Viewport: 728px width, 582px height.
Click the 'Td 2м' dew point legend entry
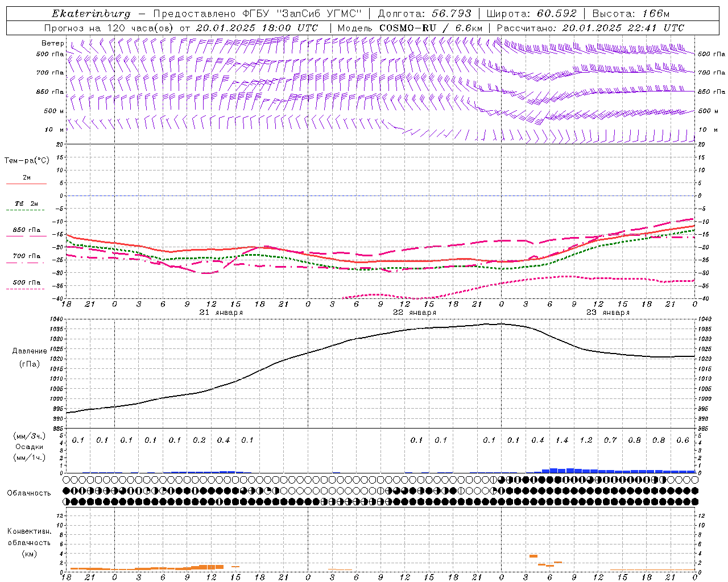pos(26,203)
